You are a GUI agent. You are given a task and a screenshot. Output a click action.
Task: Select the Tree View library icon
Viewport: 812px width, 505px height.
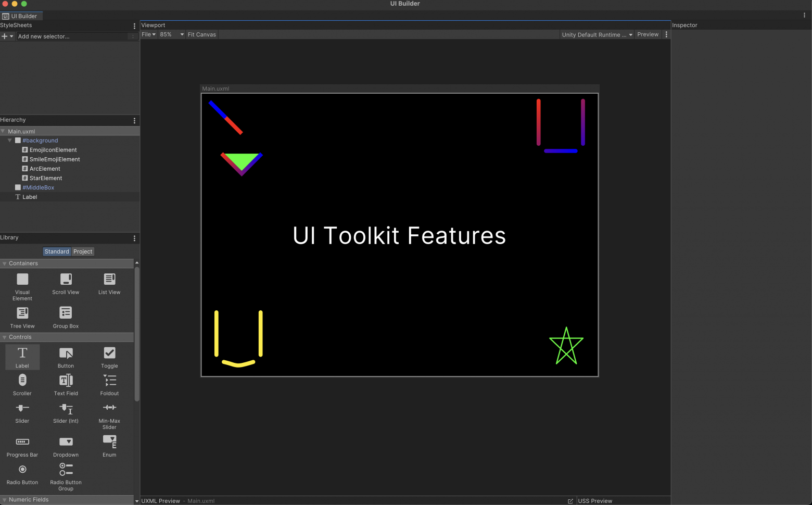click(22, 313)
